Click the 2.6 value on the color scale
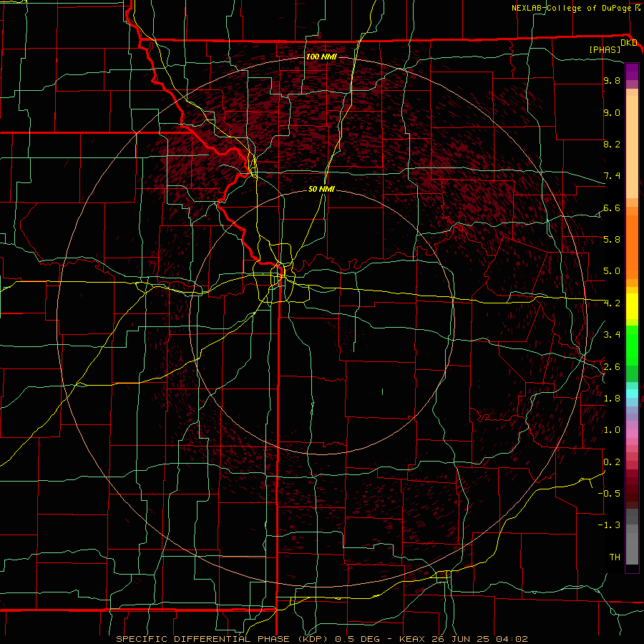This screenshot has height=644, width=644. (x=612, y=366)
